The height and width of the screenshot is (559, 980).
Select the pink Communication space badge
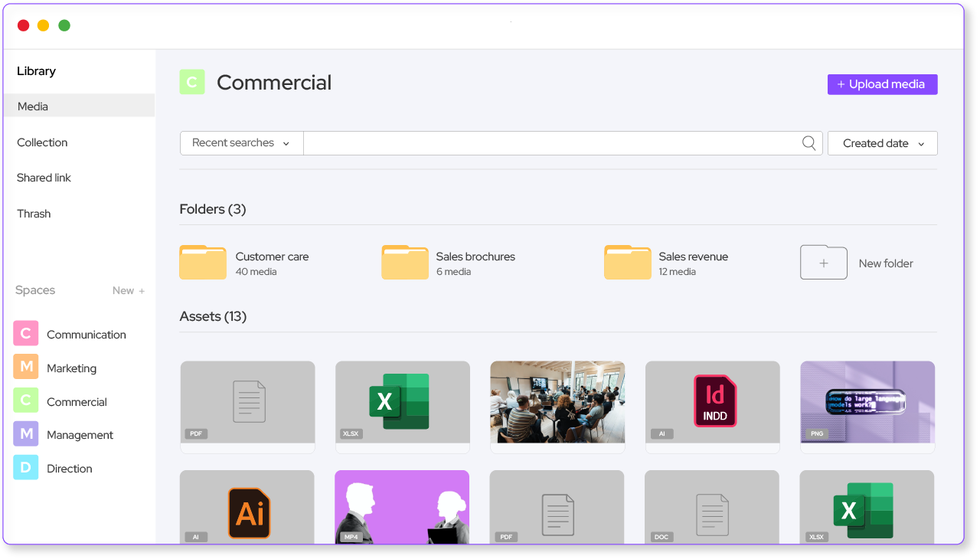(x=26, y=334)
